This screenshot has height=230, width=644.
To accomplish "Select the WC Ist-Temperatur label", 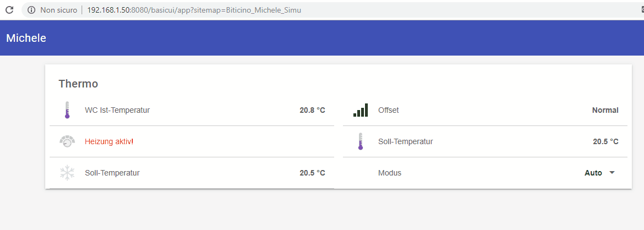I will (117, 110).
